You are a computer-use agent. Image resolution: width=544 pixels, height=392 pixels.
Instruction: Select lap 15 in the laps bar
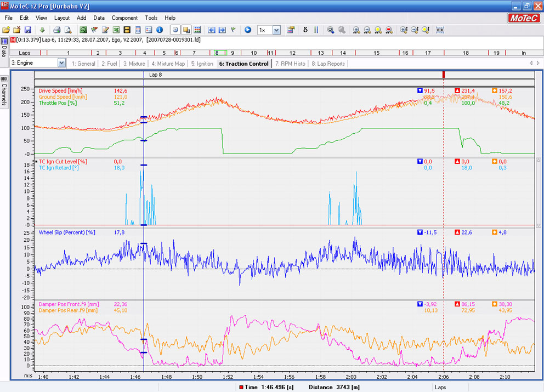click(x=376, y=53)
